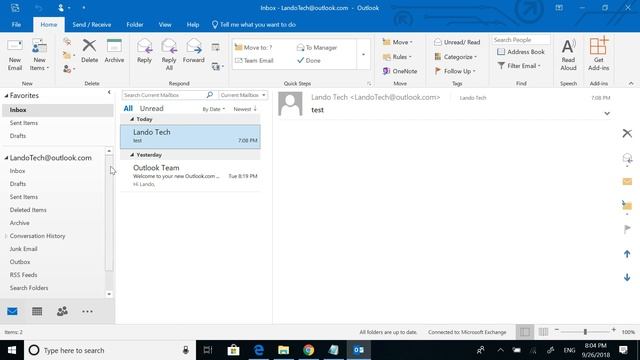Open the Help tab
Screen dimensions: 640x360
193,24
